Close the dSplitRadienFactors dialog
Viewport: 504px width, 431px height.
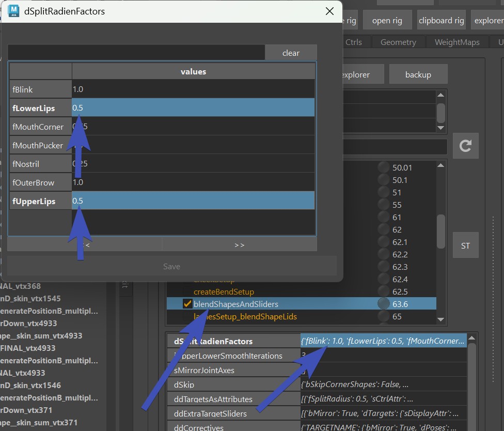(x=329, y=11)
